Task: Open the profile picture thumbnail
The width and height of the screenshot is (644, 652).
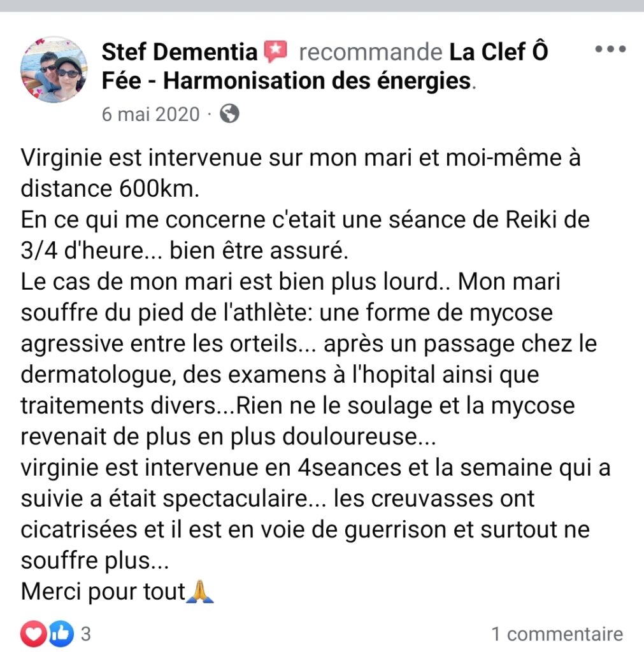Action: (54, 69)
